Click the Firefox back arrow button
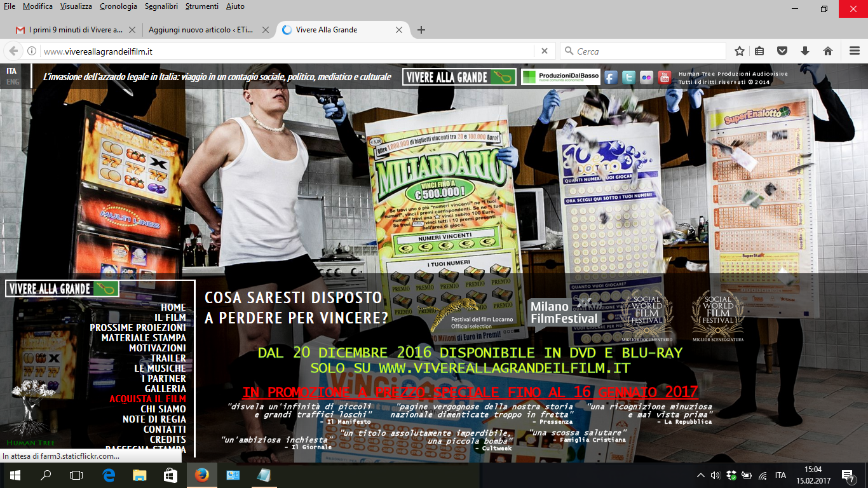This screenshot has height=488, width=868. (x=13, y=51)
